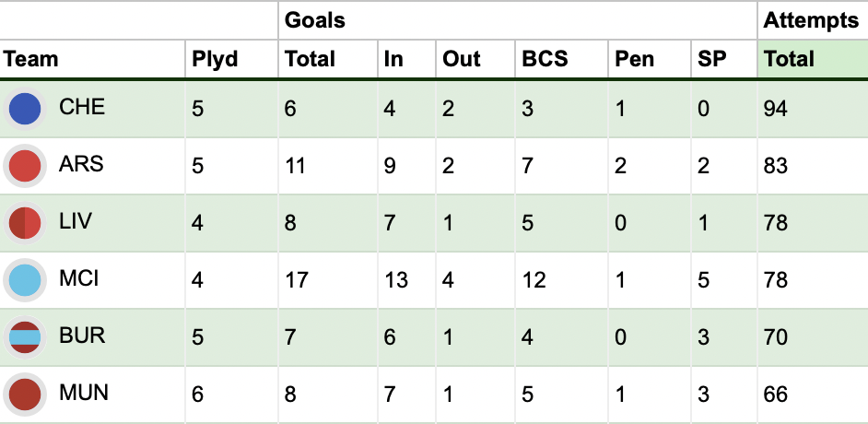This screenshot has height=424, width=868.
Task: Click the Team column header
Action: coord(31,60)
